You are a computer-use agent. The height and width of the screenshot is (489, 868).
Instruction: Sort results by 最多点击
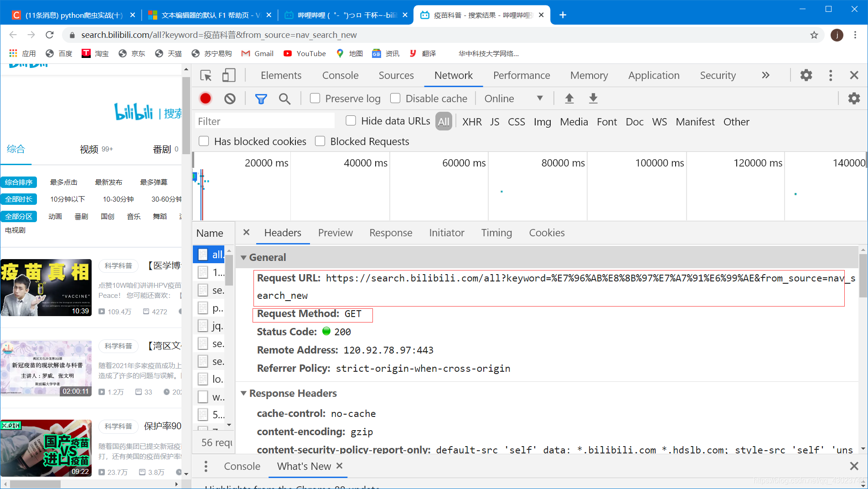pos(64,182)
